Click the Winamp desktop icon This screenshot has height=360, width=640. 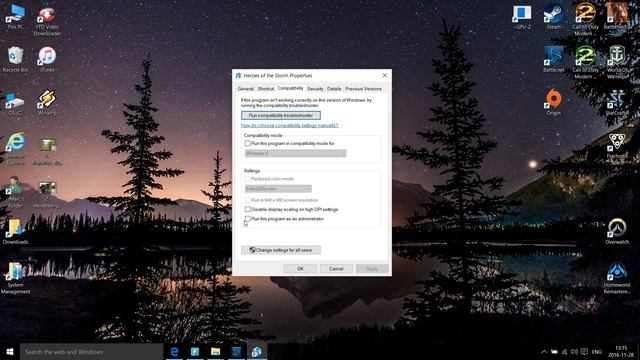tap(47, 103)
